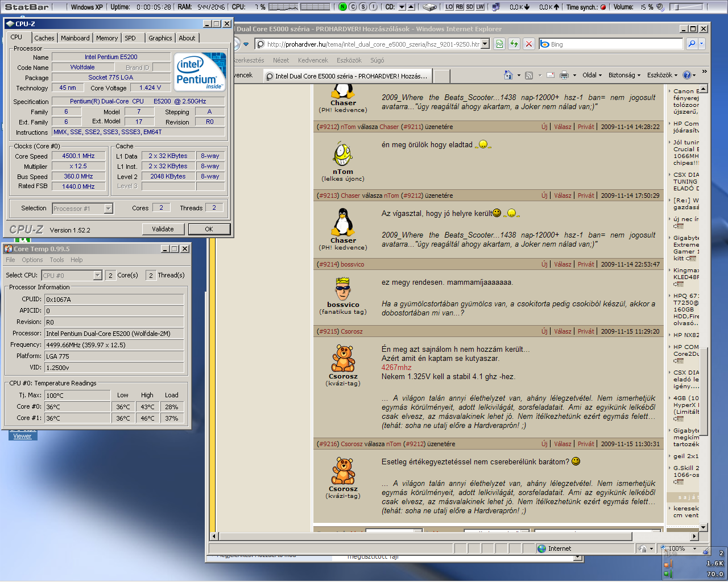Click the I indicator in StatBar
Screen dimensions: 728x582
(373, 7)
